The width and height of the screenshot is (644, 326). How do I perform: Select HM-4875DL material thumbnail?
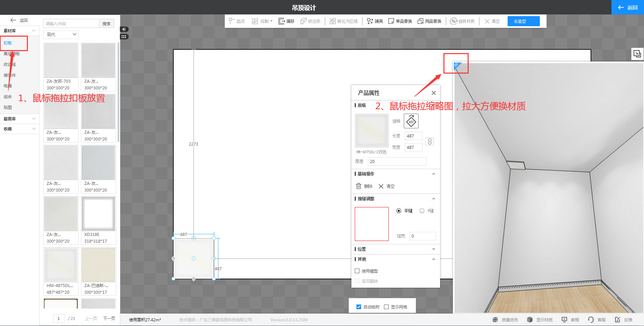[61, 265]
